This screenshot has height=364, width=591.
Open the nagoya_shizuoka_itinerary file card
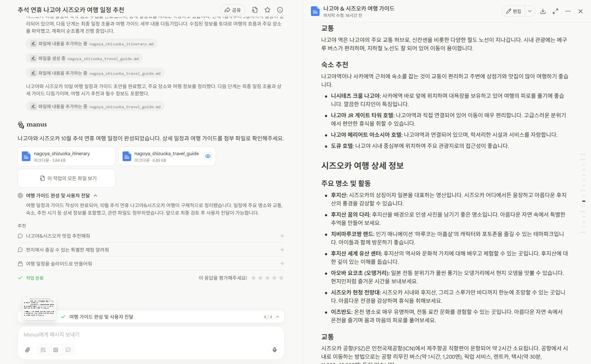66,156
